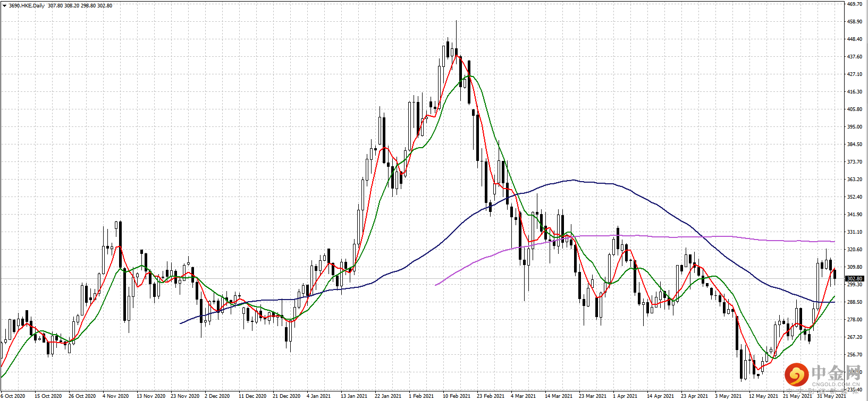Select price level 448.40 on axis
The width and height of the screenshot is (868, 401).
855,39
